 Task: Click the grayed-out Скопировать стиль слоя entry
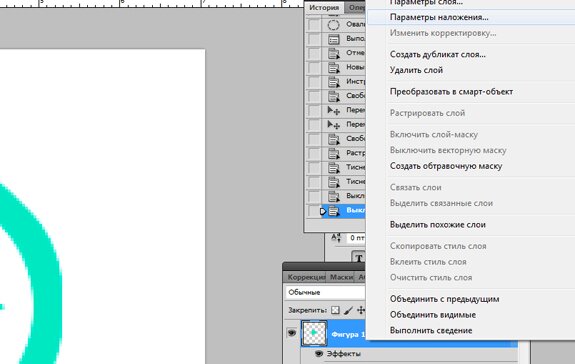click(438, 246)
